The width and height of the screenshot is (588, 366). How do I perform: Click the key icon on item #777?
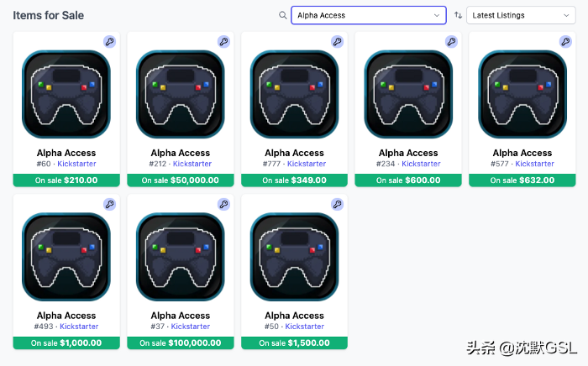coord(338,42)
